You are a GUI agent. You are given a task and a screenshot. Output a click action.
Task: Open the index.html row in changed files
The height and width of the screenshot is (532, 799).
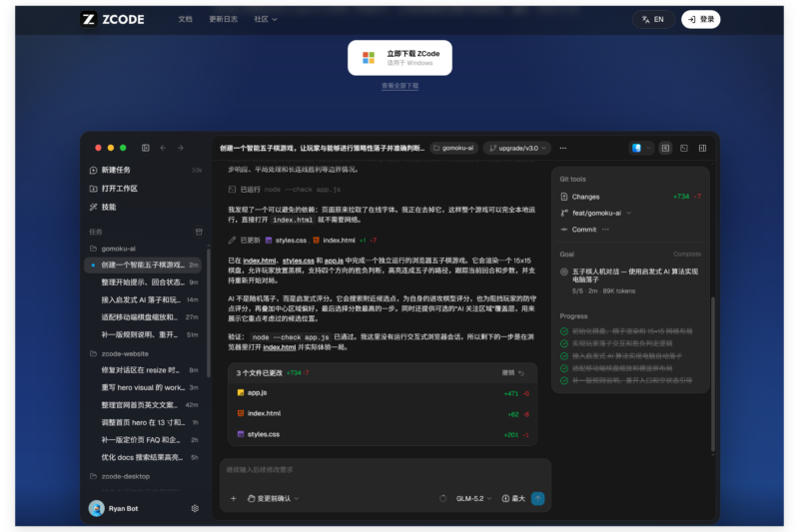(383, 414)
